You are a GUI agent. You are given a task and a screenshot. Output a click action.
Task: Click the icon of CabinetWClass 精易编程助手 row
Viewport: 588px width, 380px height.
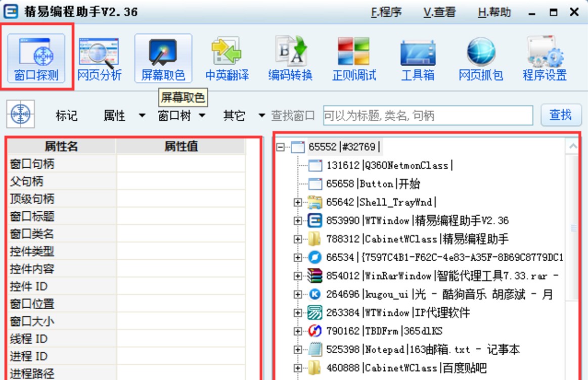[315, 239]
